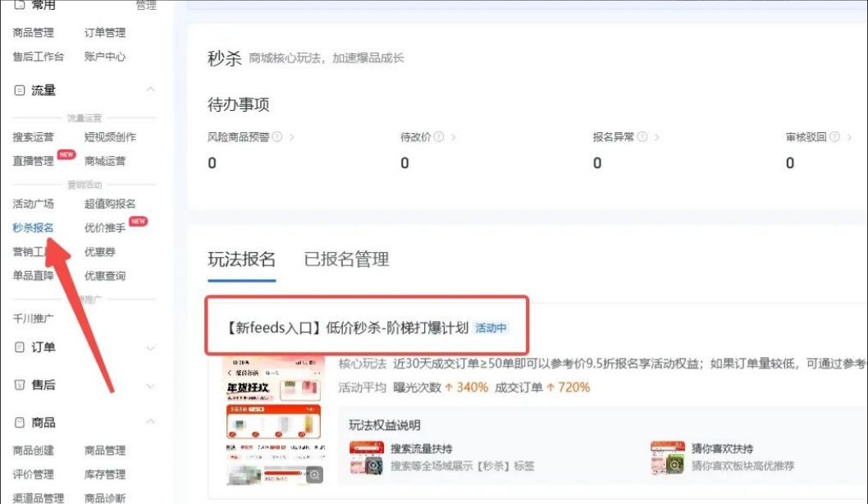Open 商品管理 under 常用

click(x=33, y=33)
